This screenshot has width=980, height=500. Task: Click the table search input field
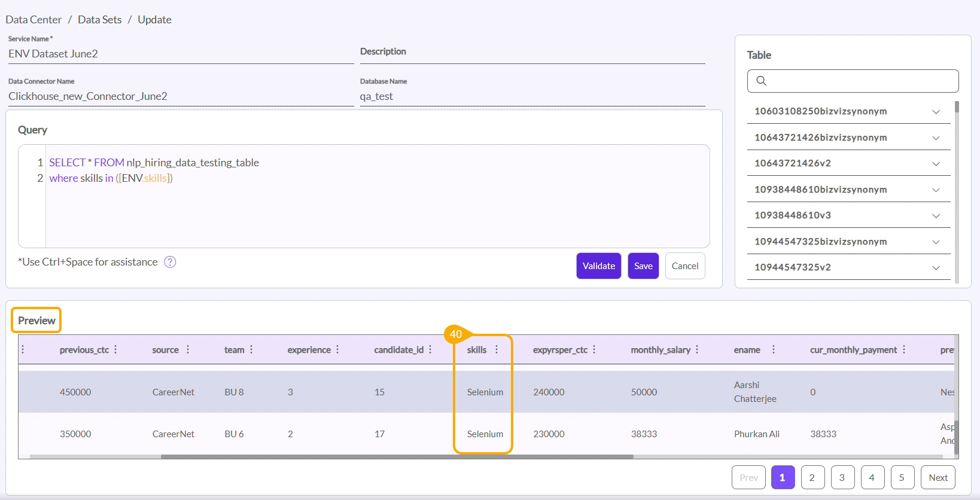tap(860, 81)
